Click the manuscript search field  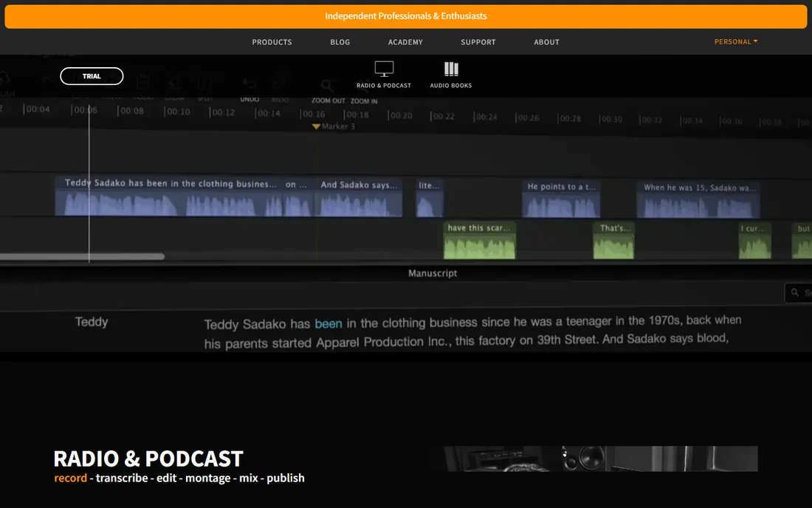coord(798,292)
